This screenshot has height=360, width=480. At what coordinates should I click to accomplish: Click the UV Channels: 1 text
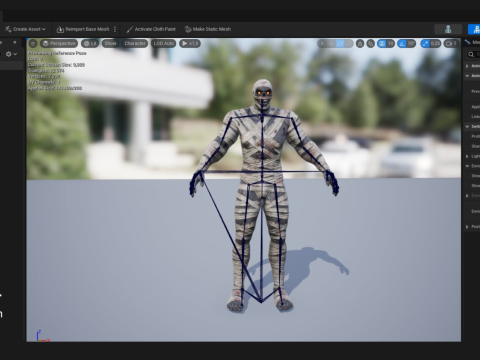[x=44, y=82]
